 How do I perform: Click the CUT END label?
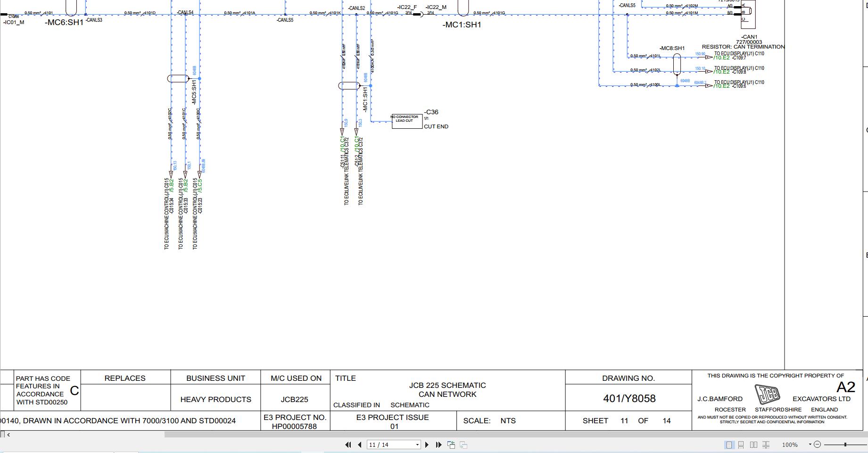[436, 126]
